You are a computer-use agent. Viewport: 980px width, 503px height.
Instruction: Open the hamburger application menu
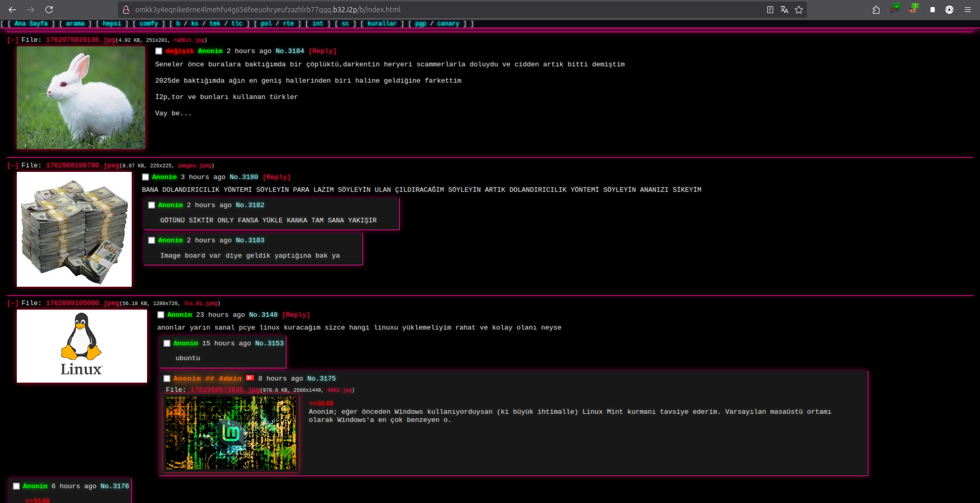[967, 10]
